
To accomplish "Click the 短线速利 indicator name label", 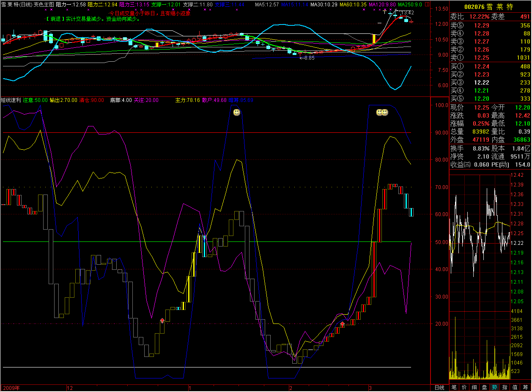I will (11, 100).
